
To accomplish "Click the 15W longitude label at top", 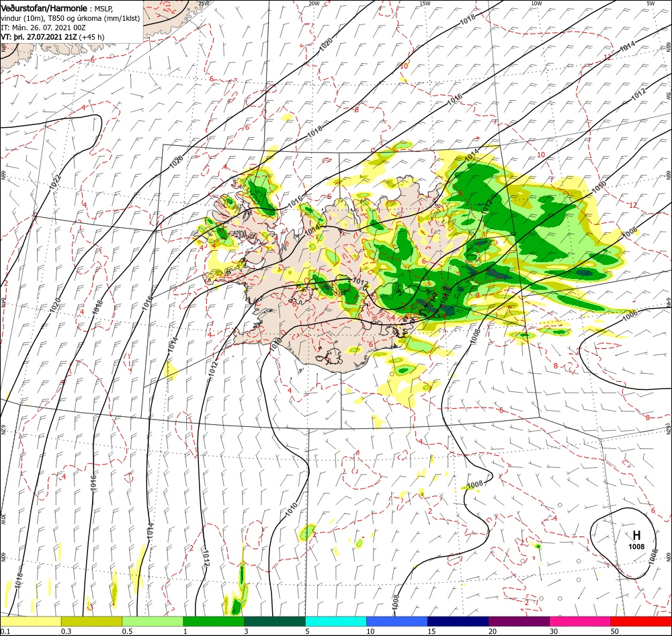I will click(425, 3).
